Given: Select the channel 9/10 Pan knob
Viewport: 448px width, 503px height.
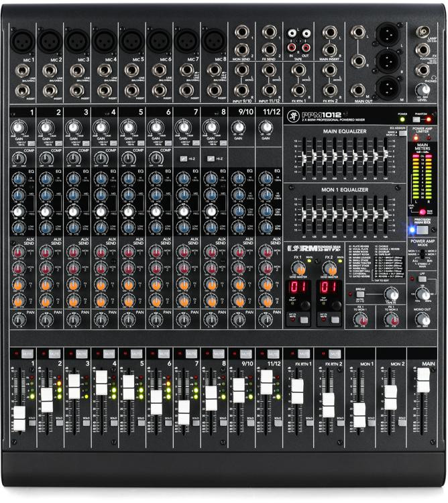Looking at the screenshot, I should pyautogui.click(x=238, y=319).
